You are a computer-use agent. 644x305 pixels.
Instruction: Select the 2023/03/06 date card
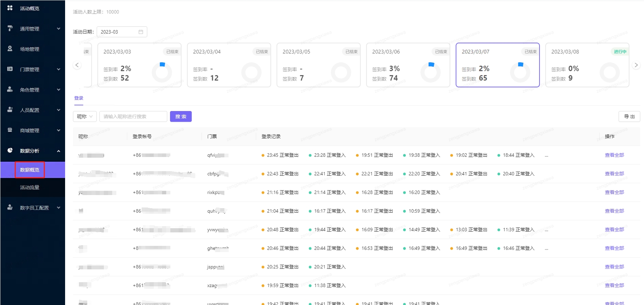pos(408,65)
